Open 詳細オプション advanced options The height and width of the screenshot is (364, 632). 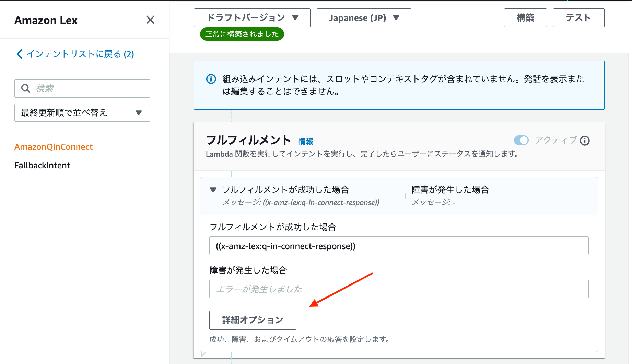[x=253, y=320]
